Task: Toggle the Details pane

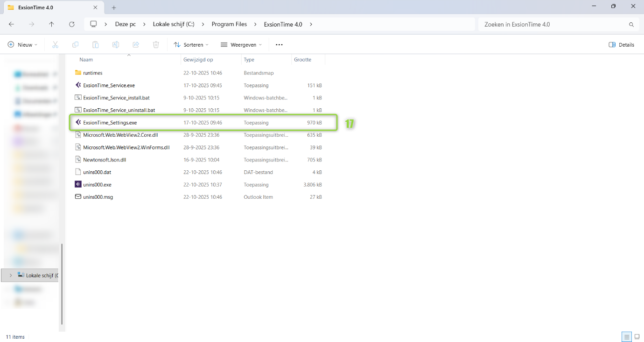Action: (x=622, y=45)
